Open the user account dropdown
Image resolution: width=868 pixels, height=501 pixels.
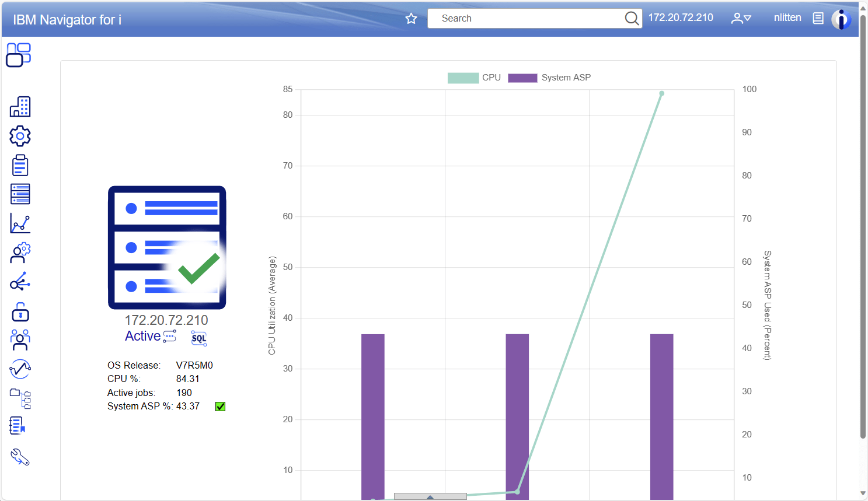point(741,18)
